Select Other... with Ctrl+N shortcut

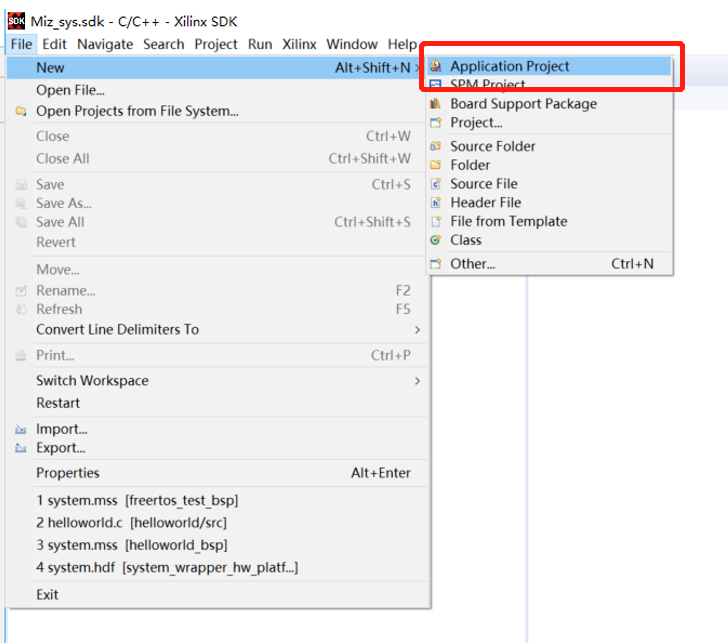coord(549,264)
